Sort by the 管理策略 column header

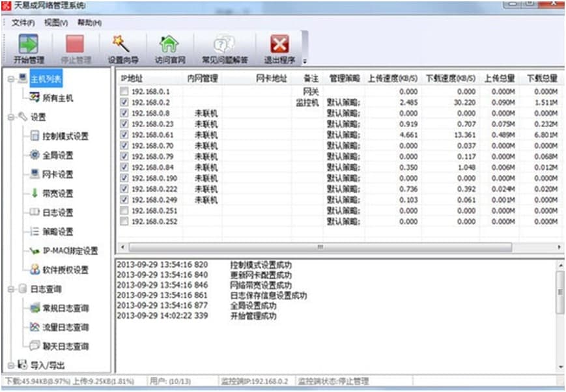click(x=345, y=78)
